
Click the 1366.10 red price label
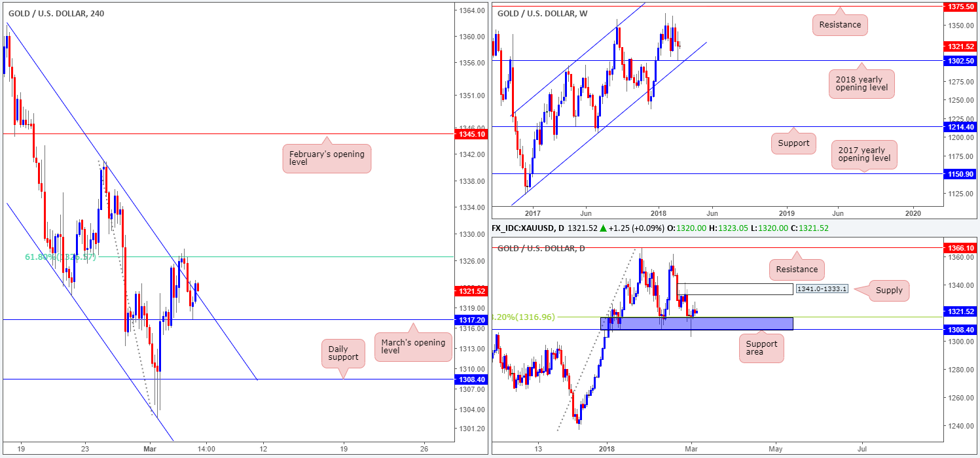[x=959, y=248]
